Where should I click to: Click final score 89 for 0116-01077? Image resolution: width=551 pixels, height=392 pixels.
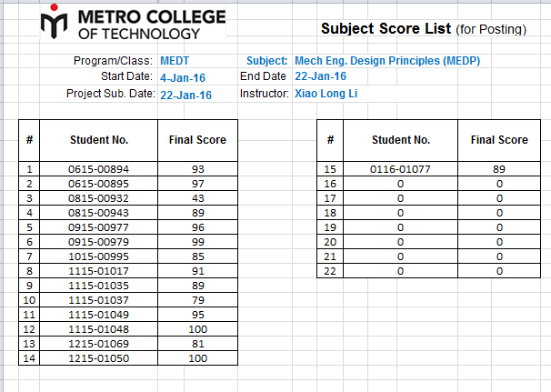499,169
